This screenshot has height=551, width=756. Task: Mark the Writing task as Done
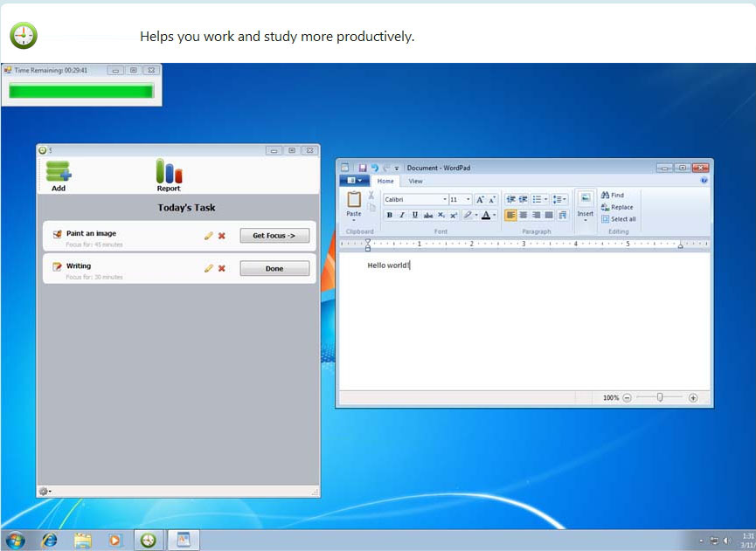274,268
